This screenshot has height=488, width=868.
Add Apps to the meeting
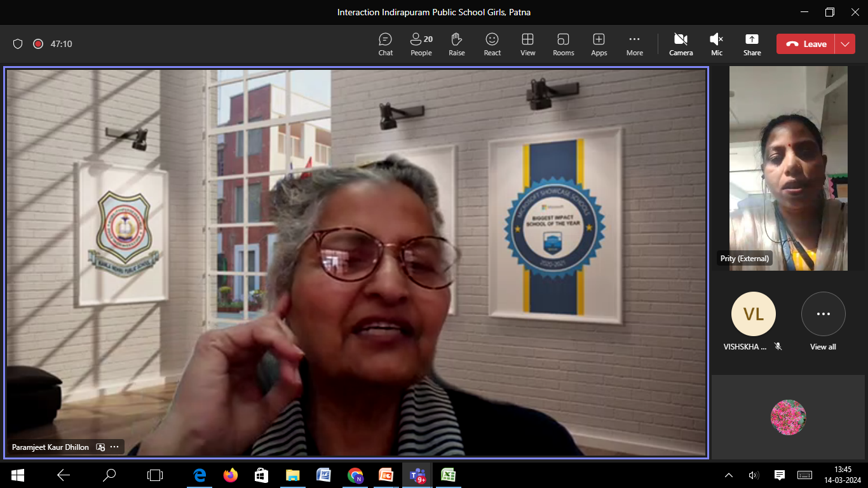tap(599, 44)
